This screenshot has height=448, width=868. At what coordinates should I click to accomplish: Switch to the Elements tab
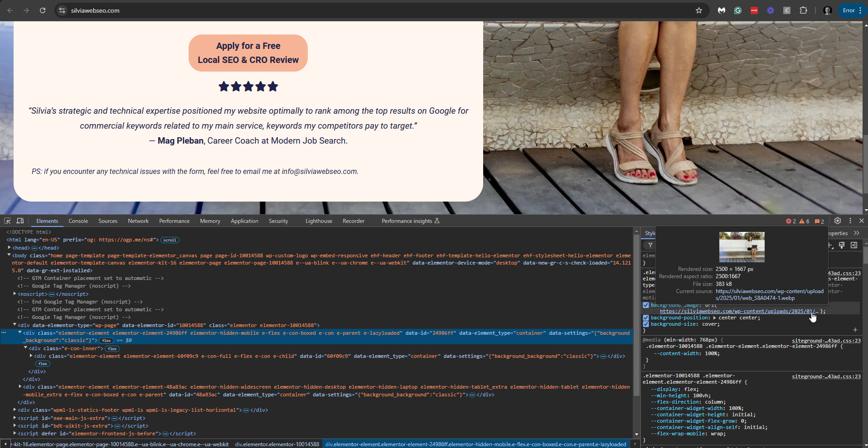tap(47, 221)
